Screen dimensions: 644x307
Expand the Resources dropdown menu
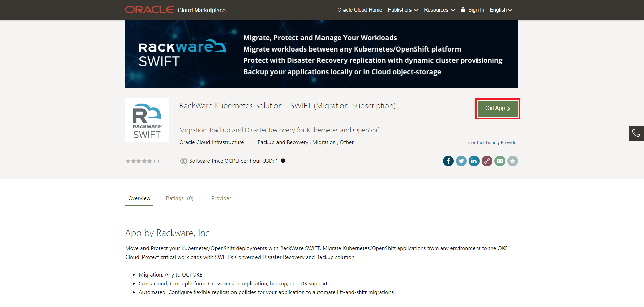(x=440, y=10)
